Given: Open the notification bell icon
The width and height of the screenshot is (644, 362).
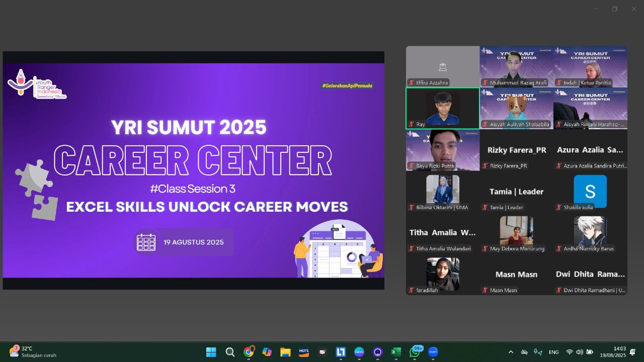Looking at the screenshot, I should tap(632, 352).
